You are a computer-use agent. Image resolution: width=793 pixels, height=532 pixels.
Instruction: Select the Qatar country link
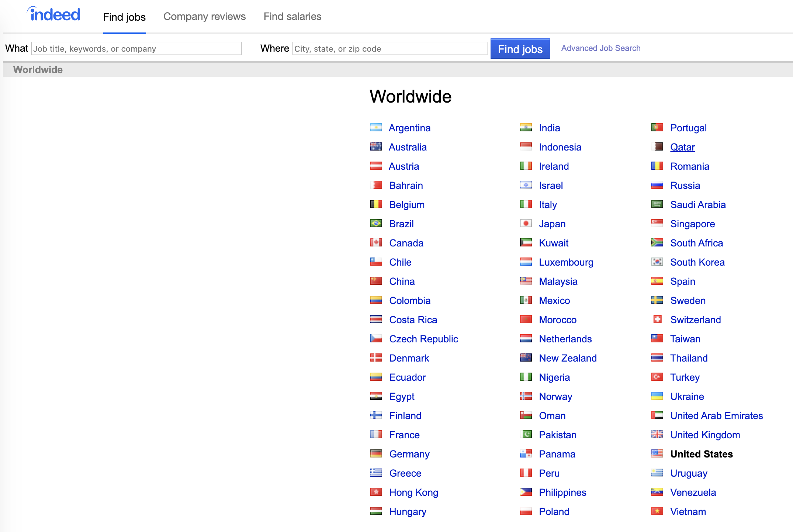pyautogui.click(x=682, y=147)
